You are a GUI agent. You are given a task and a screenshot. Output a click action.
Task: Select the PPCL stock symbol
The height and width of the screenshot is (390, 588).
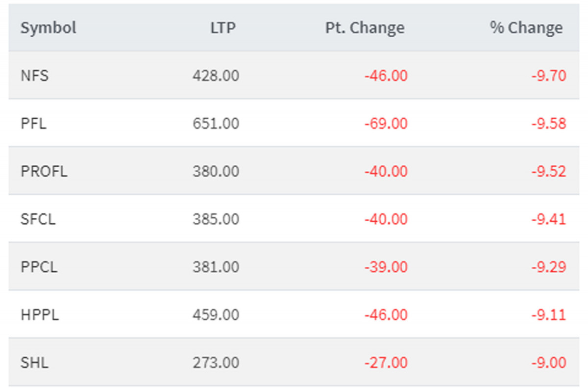(x=39, y=267)
